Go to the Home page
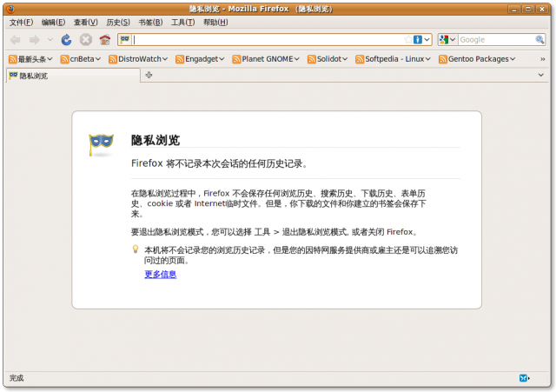The image size is (556, 392). point(104,40)
